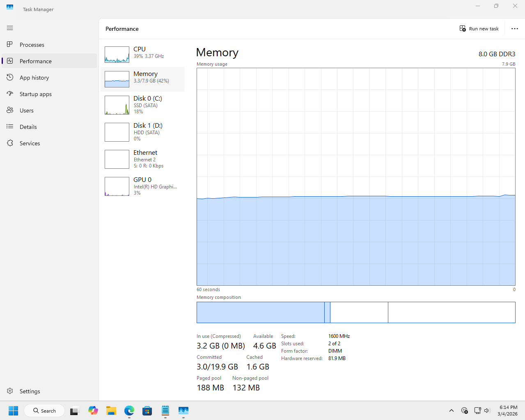This screenshot has height=420, width=525.
Task: Open Microsoft Edge from the taskbar
Action: [129, 411]
